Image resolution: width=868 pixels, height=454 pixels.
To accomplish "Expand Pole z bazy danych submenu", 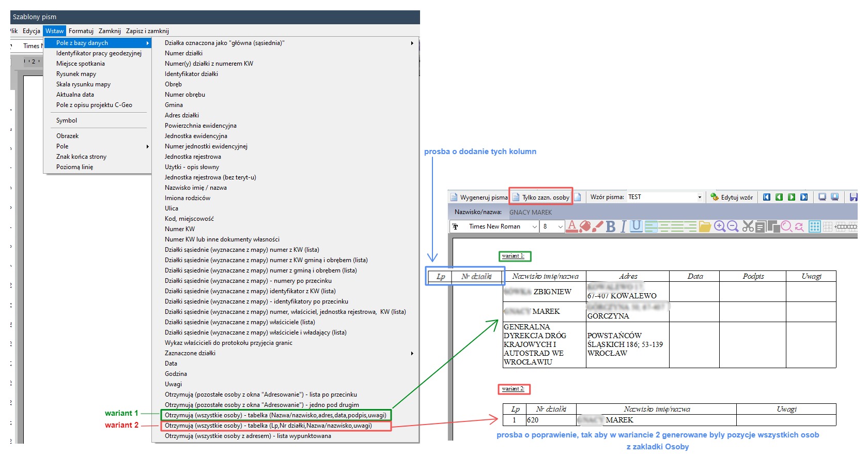I will point(98,43).
